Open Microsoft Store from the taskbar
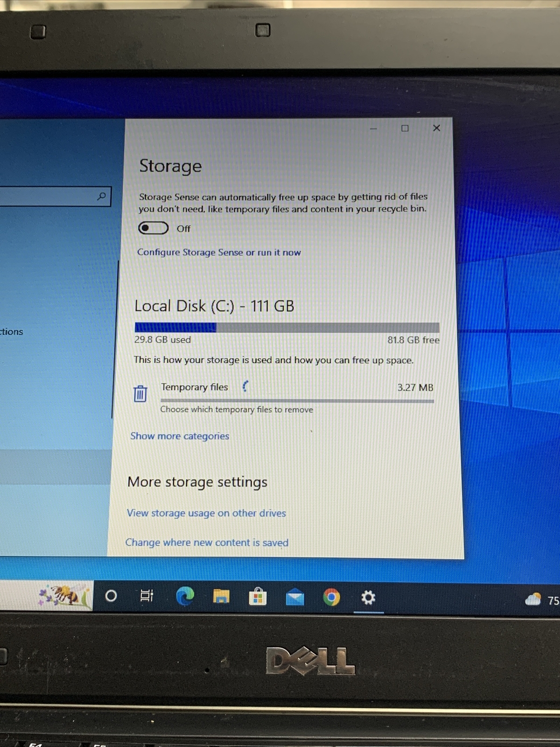 point(258,596)
